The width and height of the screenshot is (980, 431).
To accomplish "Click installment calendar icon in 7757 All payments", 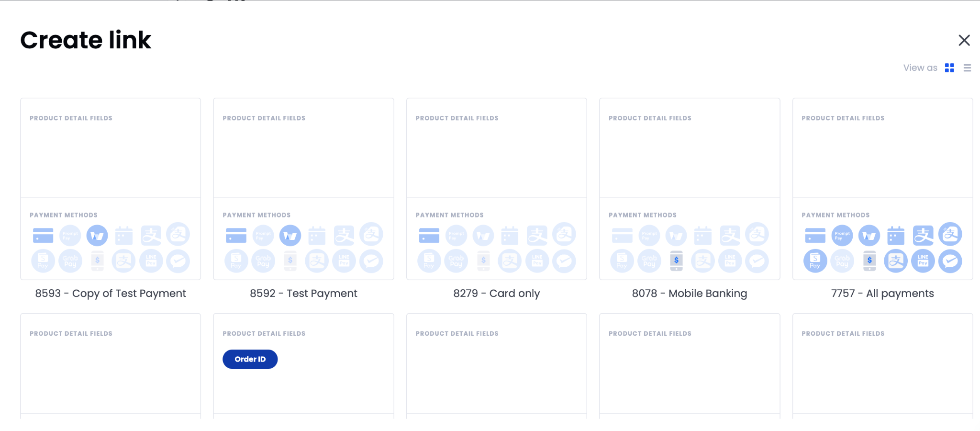I will click(896, 235).
